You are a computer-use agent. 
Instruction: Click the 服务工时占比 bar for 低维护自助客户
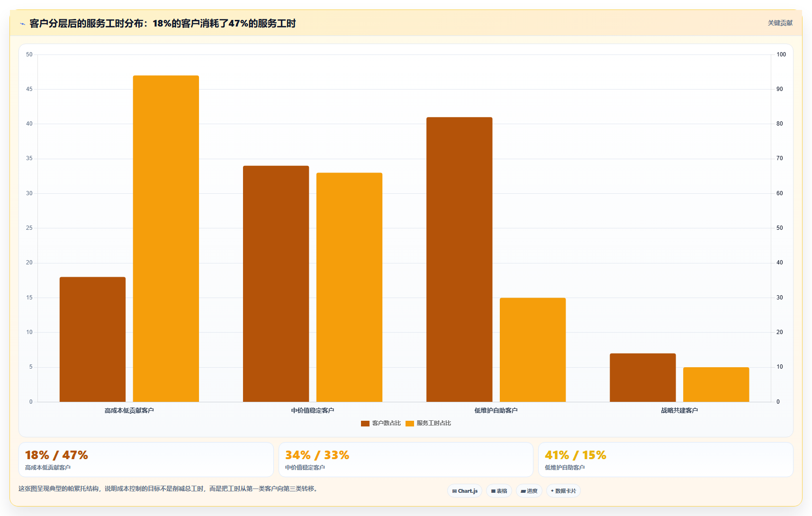click(532, 350)
